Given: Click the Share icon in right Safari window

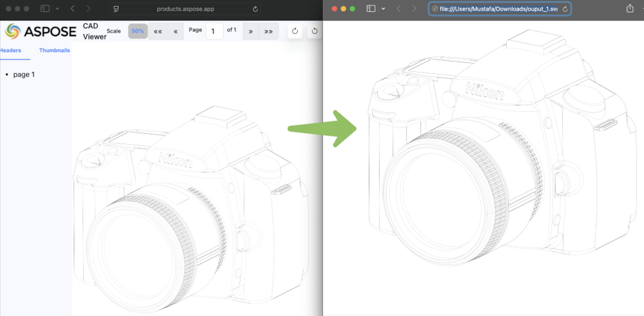Looking at the screenshot, I should click(x=630, y=9).
